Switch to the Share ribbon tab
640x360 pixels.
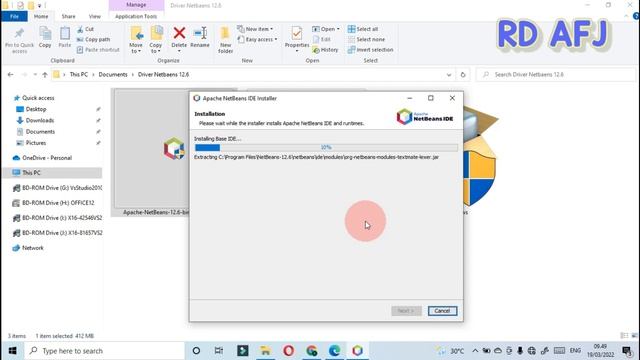(69, 16)
